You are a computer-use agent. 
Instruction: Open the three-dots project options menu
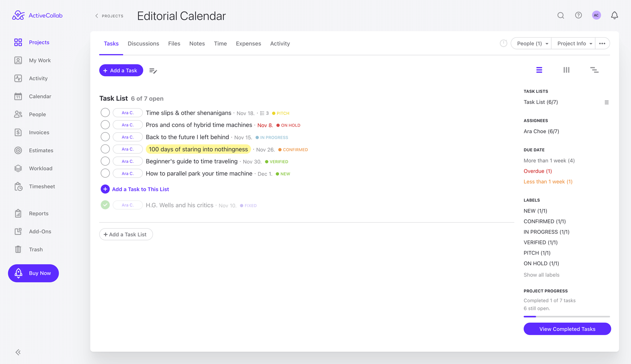click(602, 44)
